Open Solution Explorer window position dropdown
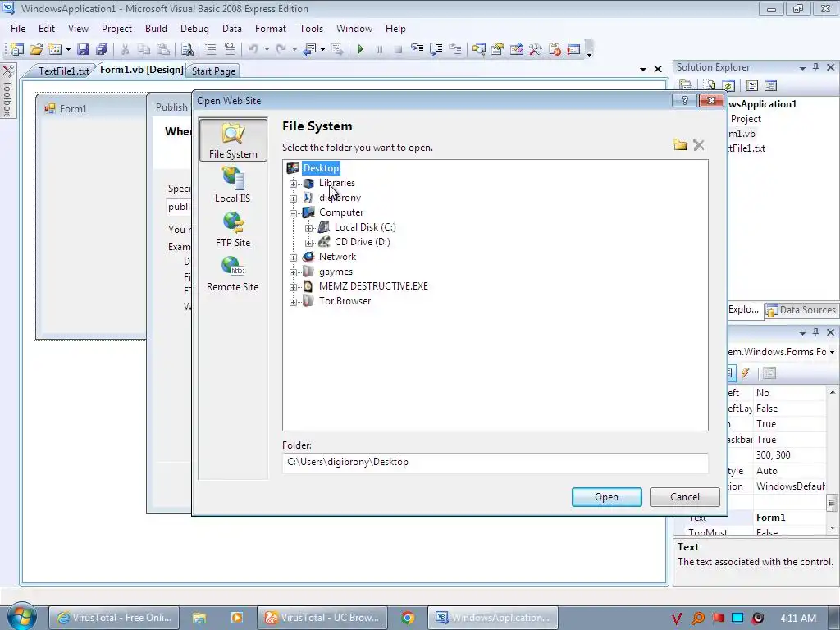The height and width of the screenshot is (630, 840). coord(802,68)
